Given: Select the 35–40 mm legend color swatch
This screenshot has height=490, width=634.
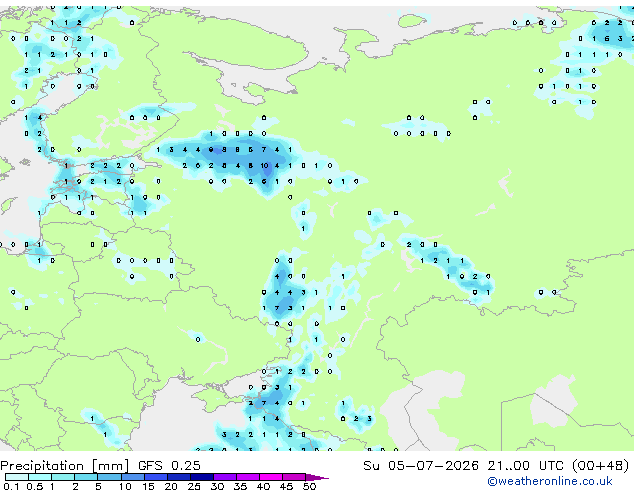Looking at the screenshot, I should coord(248,477).
